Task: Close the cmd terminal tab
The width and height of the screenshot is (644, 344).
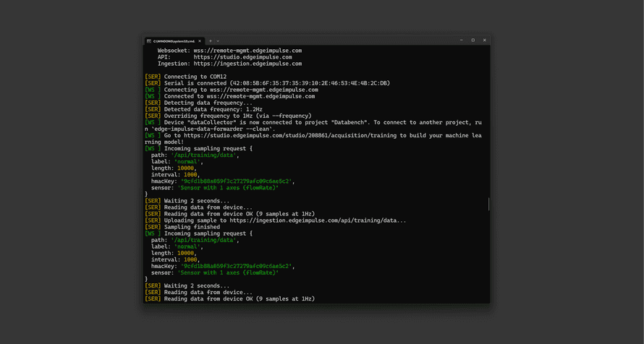Action: click(x=200, y=40)
